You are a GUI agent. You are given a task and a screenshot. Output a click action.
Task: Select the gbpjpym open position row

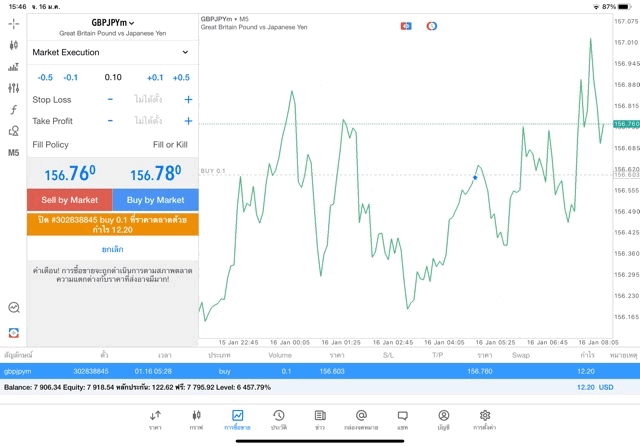point(320,371)
